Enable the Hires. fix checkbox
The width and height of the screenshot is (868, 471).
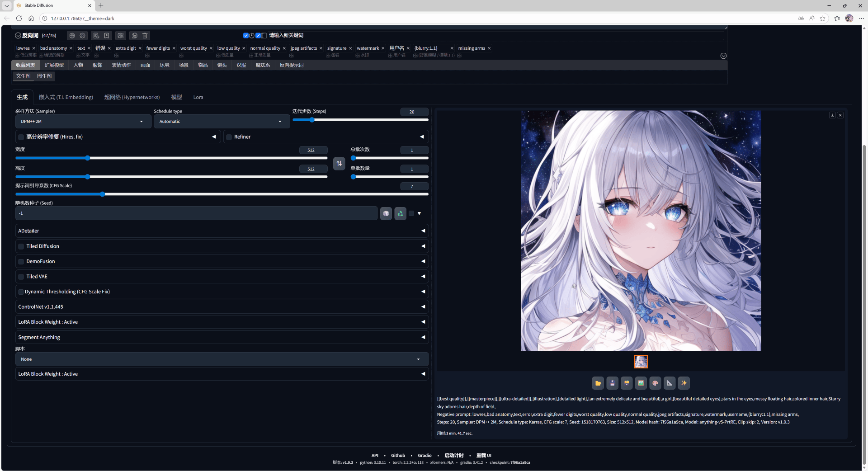point(21,137)
